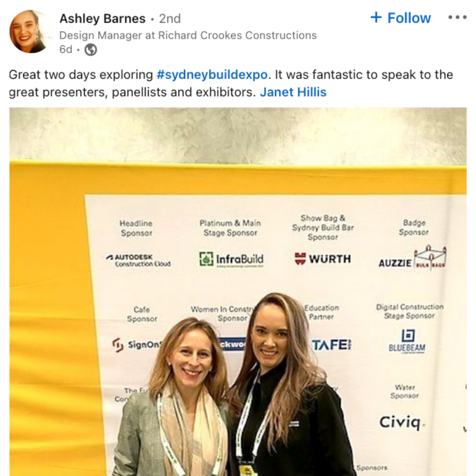Open the #sydneybuildexpo hashtag
Screen dimensions: 476x476
point(212,75)
